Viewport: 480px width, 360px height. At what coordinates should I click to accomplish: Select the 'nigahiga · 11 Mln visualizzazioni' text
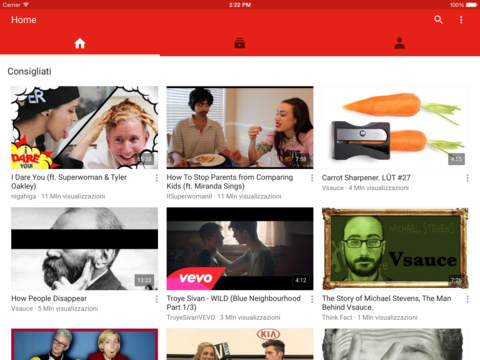[58, 196]
